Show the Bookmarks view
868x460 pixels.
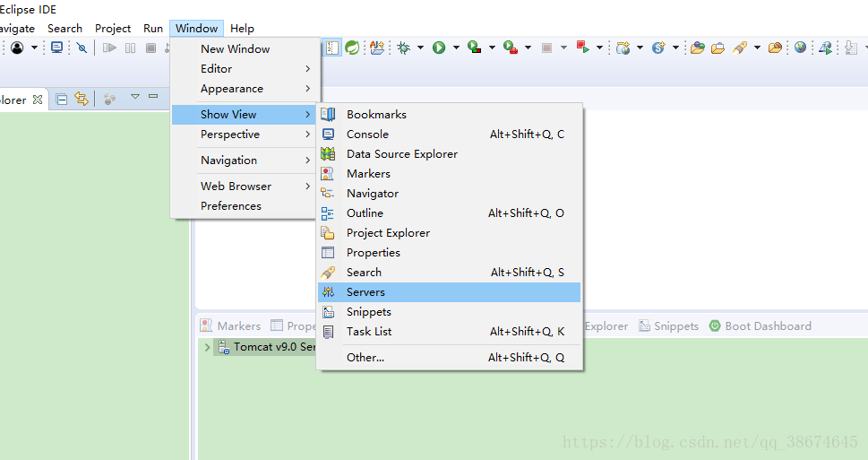pos(449,114)
